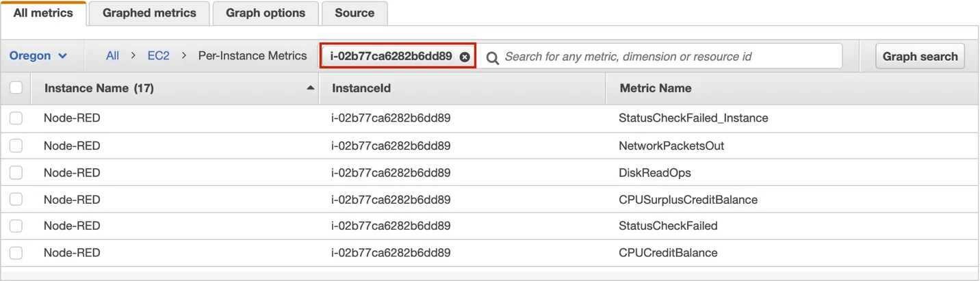Screen dimensions: 980x281
Task: Select the CPUSurplusCreditBalance metric name
Action: pyautogui.click(x=688, y=200)
